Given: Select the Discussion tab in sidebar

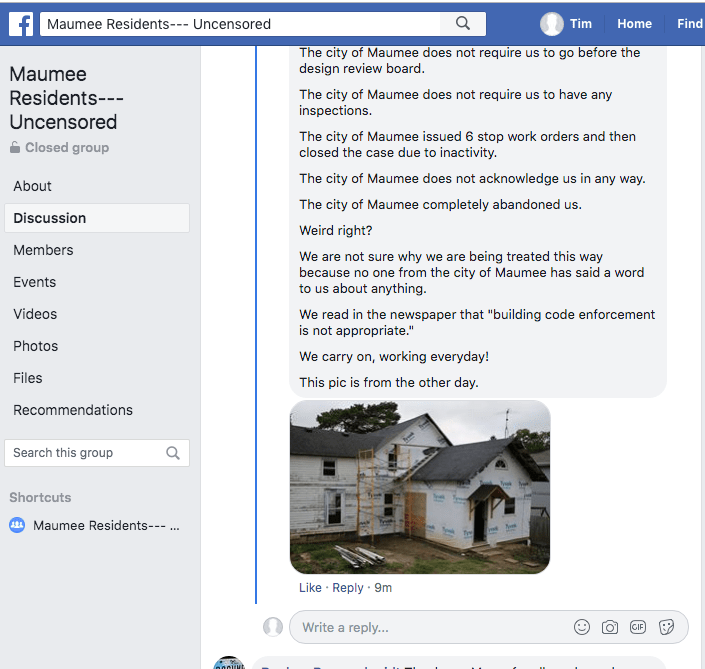Looking at the screenshot, I should [50, 218].
